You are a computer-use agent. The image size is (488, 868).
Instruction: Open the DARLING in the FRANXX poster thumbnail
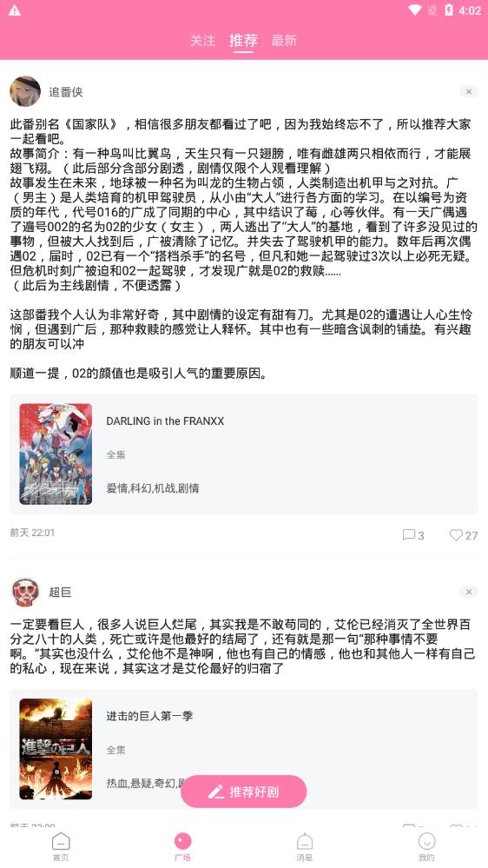coord(56,454)
